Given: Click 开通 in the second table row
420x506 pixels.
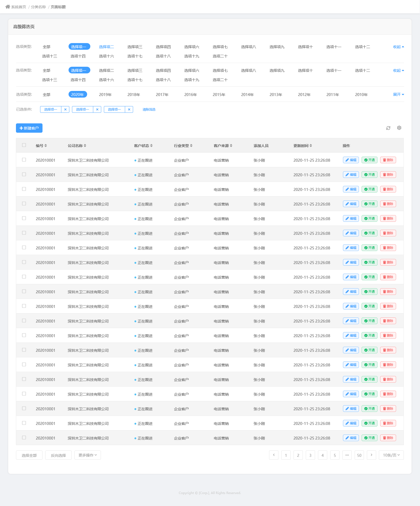Looking at the screenshot, I should tap(370, 175).
